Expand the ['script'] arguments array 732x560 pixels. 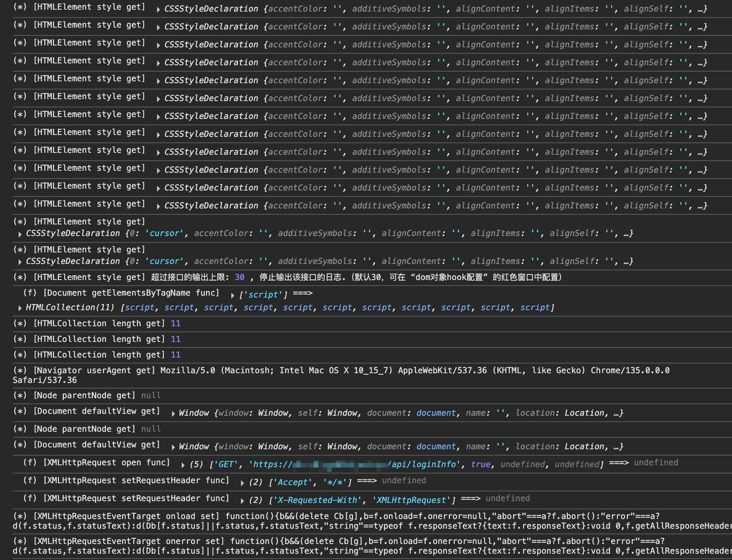click(233, 295)
